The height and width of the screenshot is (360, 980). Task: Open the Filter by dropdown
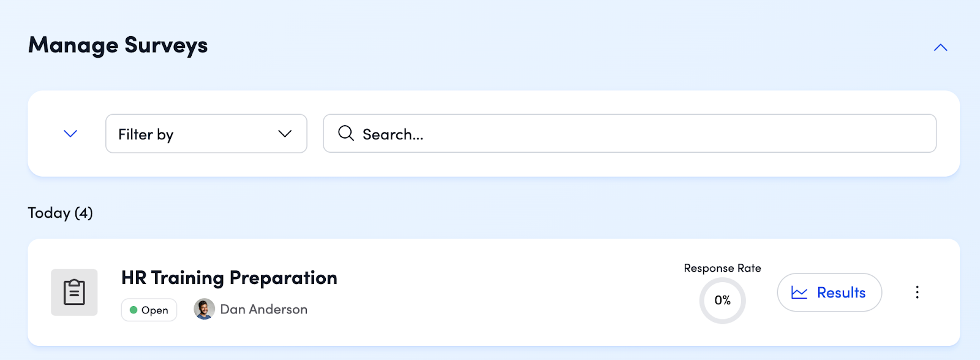(x=196, y=134)
